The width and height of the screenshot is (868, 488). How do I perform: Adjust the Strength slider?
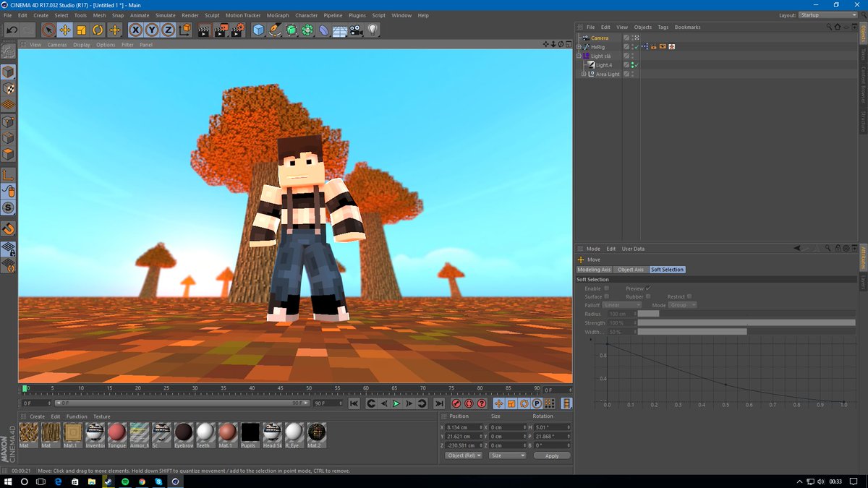pos(746,322)
